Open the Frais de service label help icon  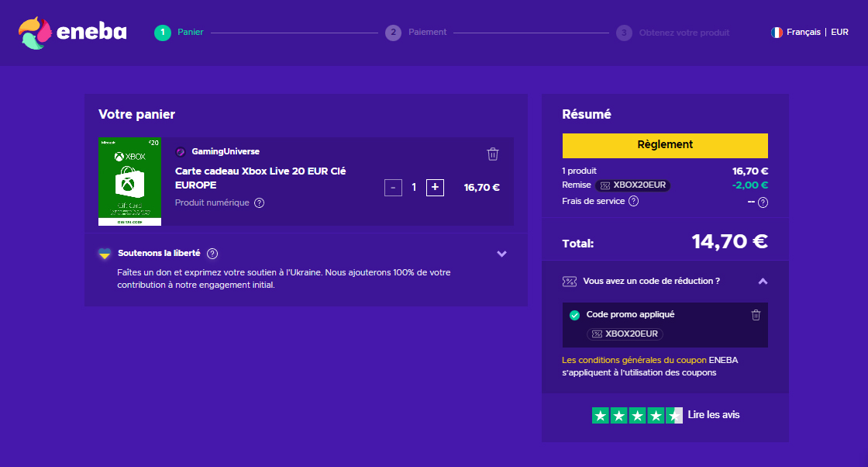[633, 202]
